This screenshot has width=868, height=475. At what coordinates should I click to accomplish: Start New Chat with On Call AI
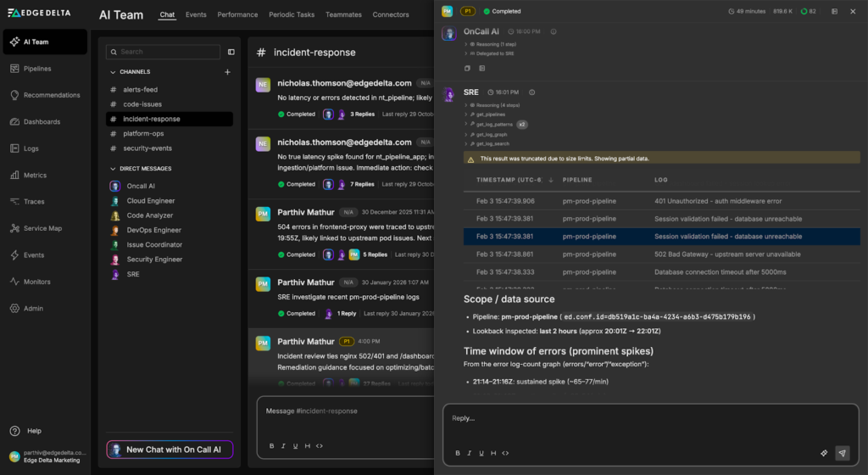pos(170,450)
